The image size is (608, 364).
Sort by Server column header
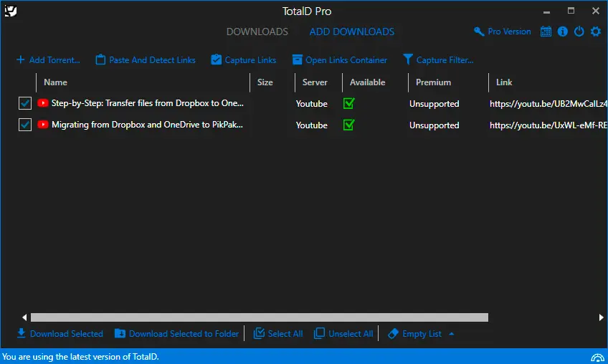(x=315, y=82)
